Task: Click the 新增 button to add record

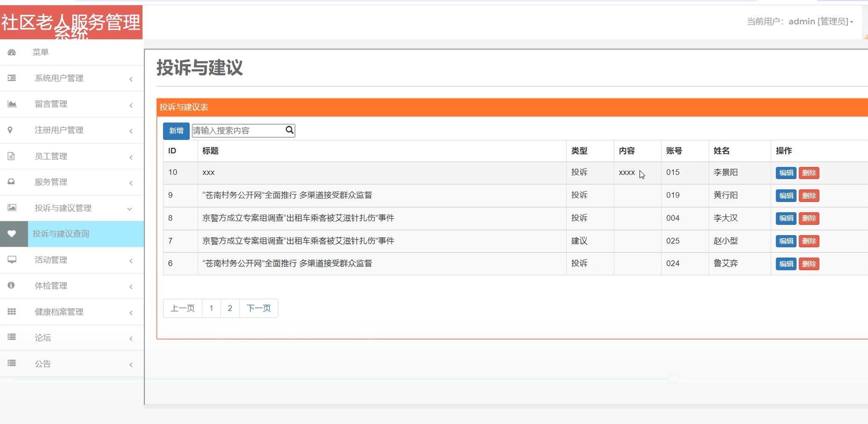Action: click(x=176, y=131)
